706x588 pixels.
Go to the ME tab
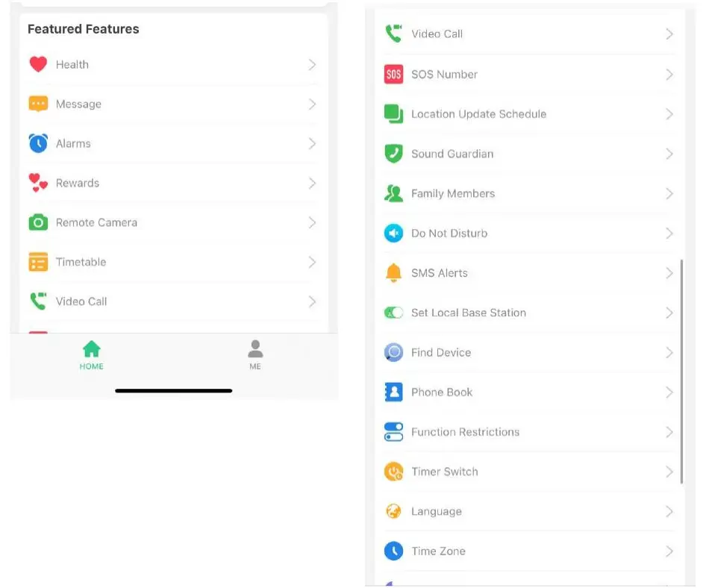coord(255,354)
